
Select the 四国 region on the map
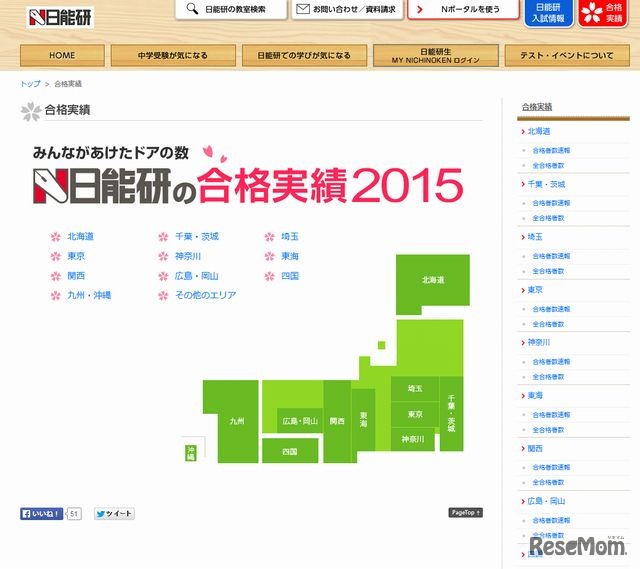click(x=290, y=451)
